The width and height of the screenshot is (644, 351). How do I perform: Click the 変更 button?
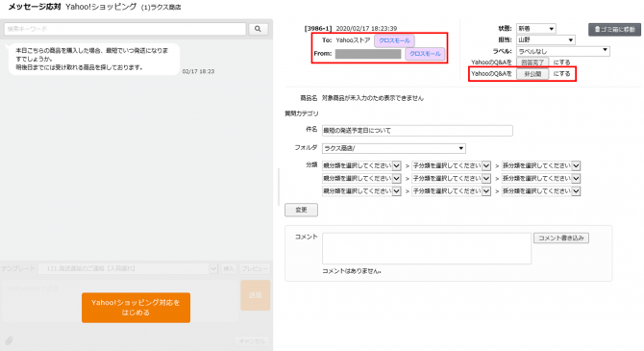pos(301,210)
